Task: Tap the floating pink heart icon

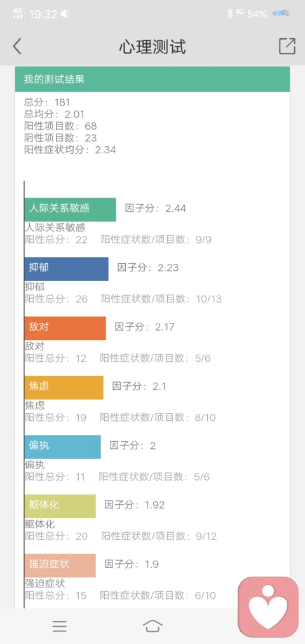Action: click(x=268, y=607)
